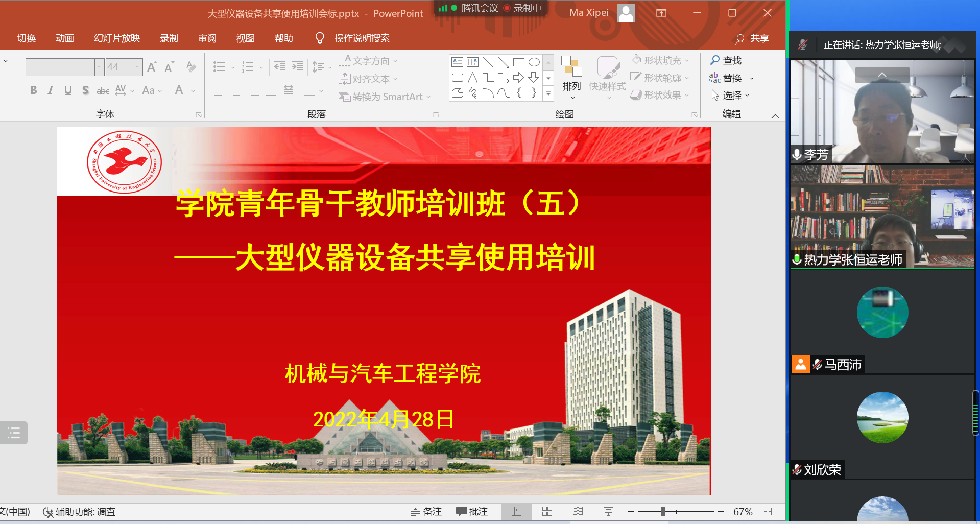980x524 pixels.
Task: Expand the shapes gallery more arrow
Action: pyautogui.click(x=548, y=93)
